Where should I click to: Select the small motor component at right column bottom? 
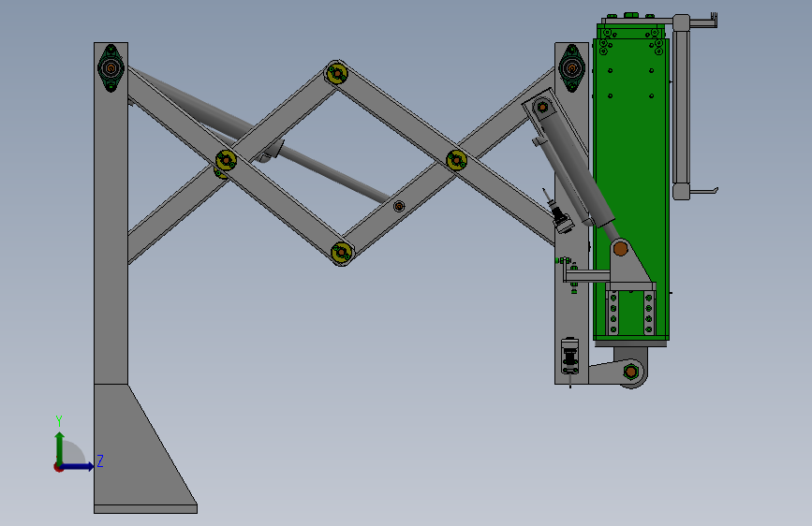570,357
